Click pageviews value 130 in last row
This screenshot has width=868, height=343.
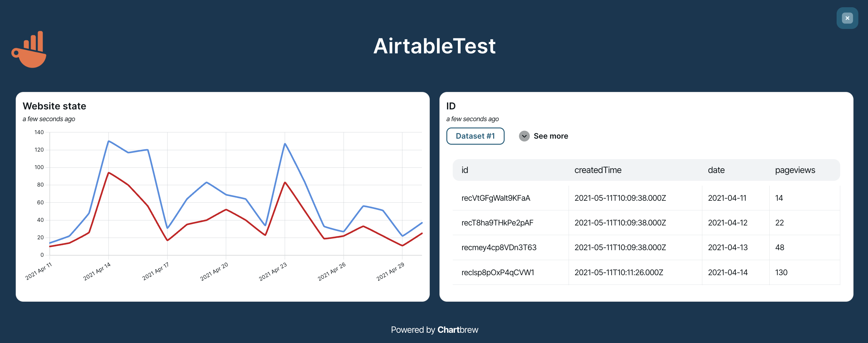coord(781,272)
